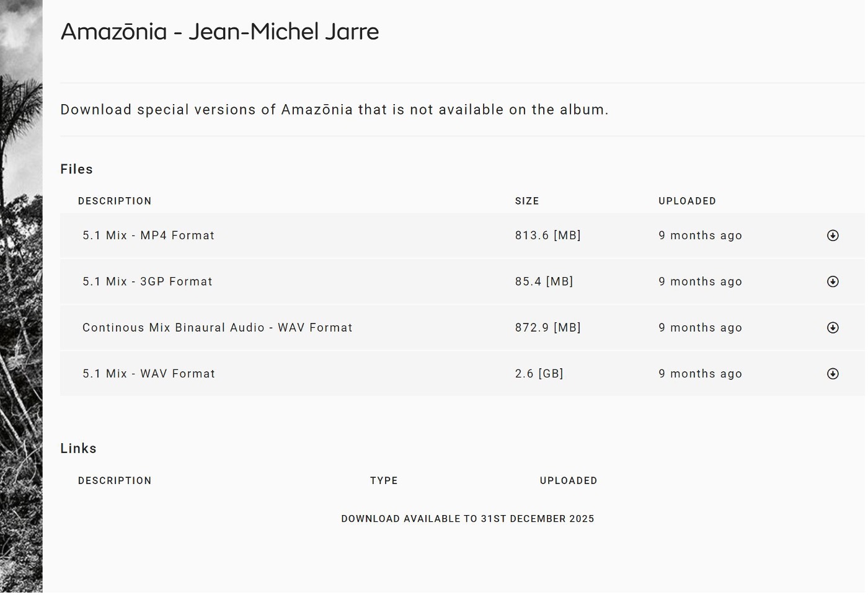868x595 pixels.
Task: Download the Binaural Audio WAV file
Action: [833, 328]
